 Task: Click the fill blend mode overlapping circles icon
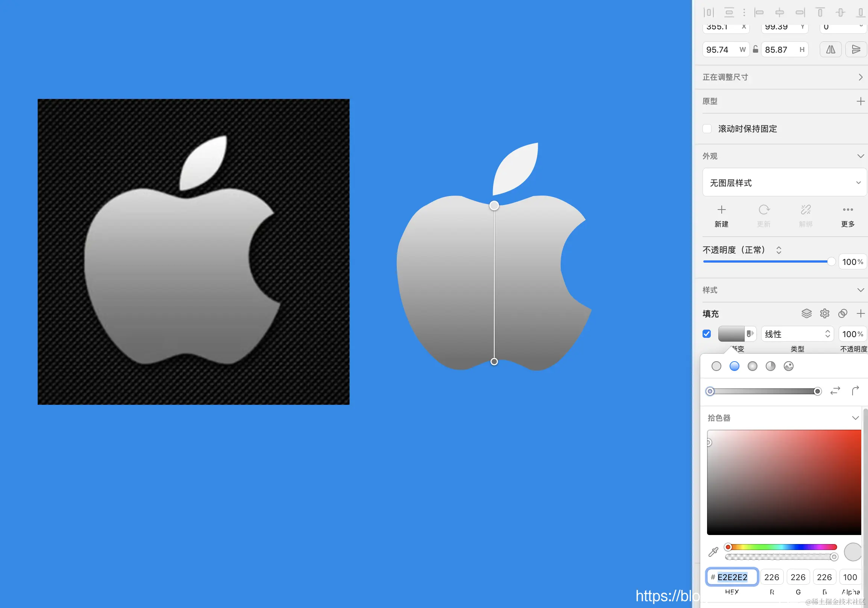(x=843, y=313)
